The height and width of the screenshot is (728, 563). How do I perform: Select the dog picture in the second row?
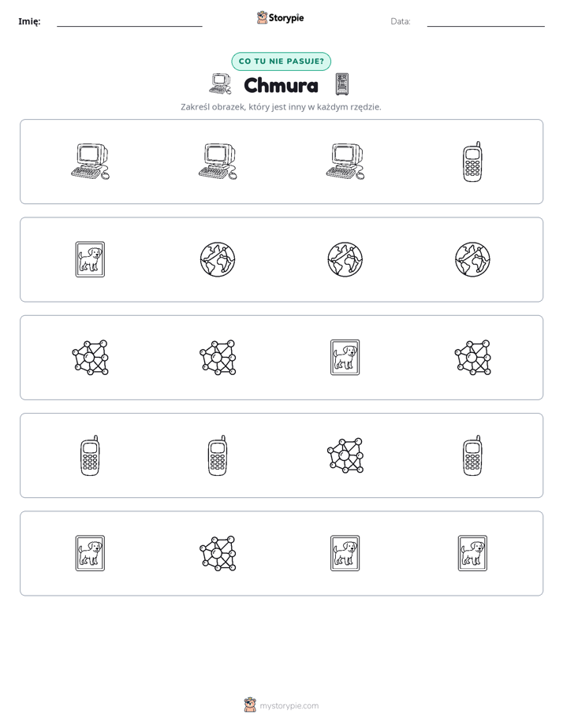click(x=90, y=259)
